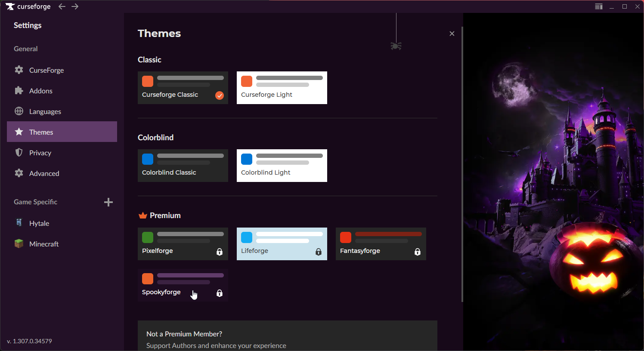Click the Languages globe icon
Image resolution: width=644 pixels, height=351 pixels.
[x=19, y=111]
